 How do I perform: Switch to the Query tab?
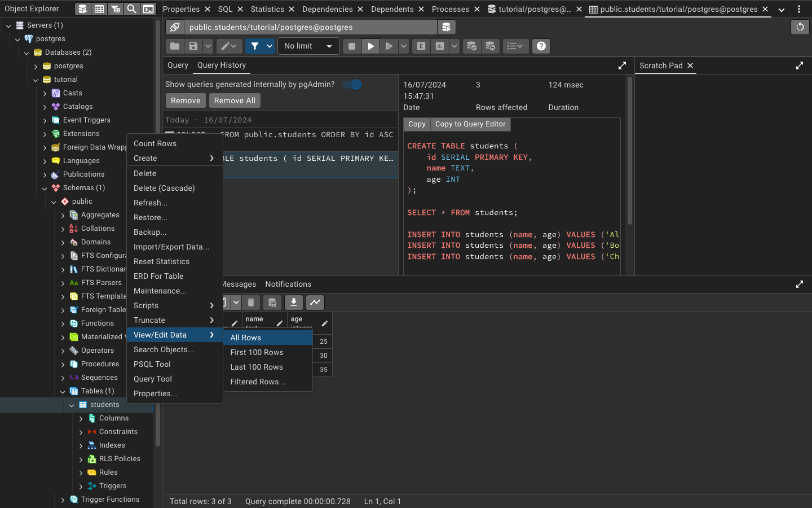178,65
